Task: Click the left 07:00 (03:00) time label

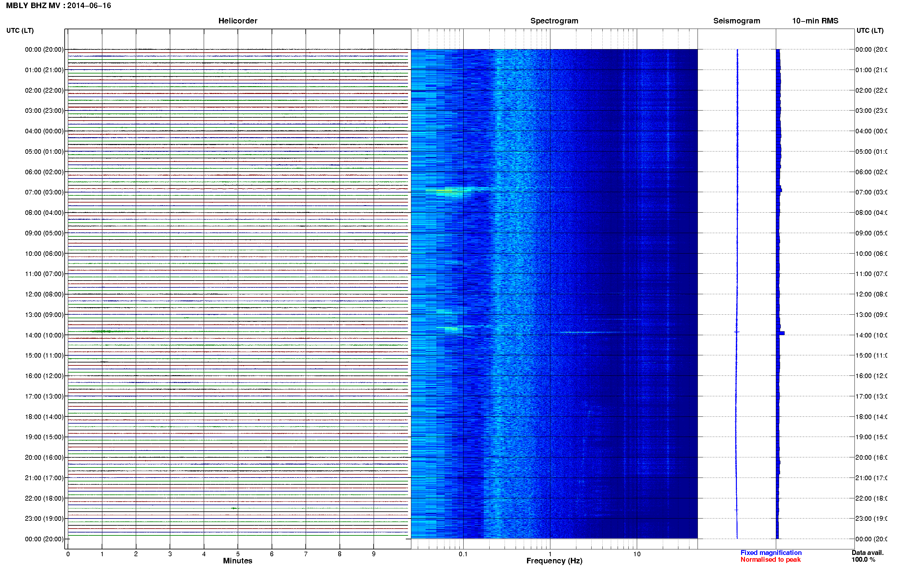Action: (44, 192)
